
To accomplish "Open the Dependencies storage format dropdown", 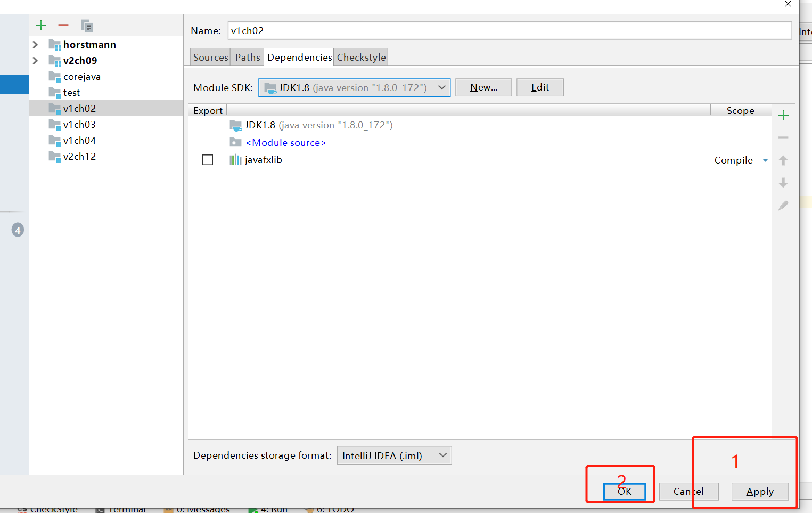I will 442,455.
